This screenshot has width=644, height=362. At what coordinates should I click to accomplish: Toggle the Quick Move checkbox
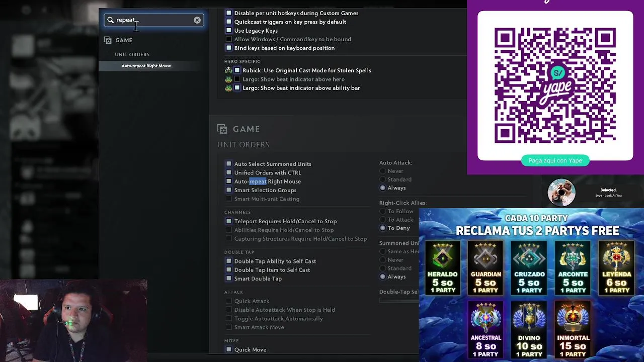(x=229, y=349)
